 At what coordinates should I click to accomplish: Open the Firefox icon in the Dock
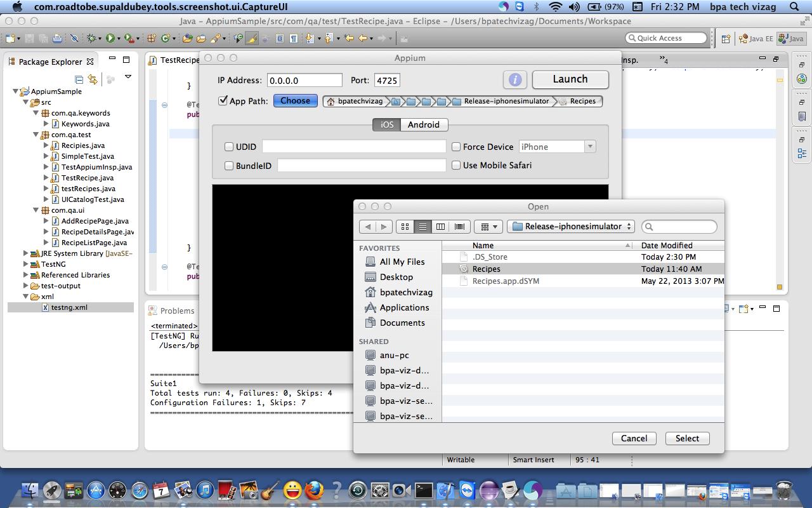(314, 490)
